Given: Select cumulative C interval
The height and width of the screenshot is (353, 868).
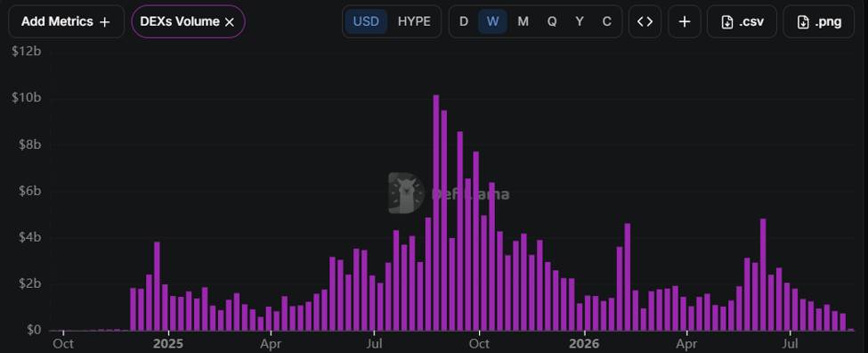Looking at the screenshot, I should 607,21.
